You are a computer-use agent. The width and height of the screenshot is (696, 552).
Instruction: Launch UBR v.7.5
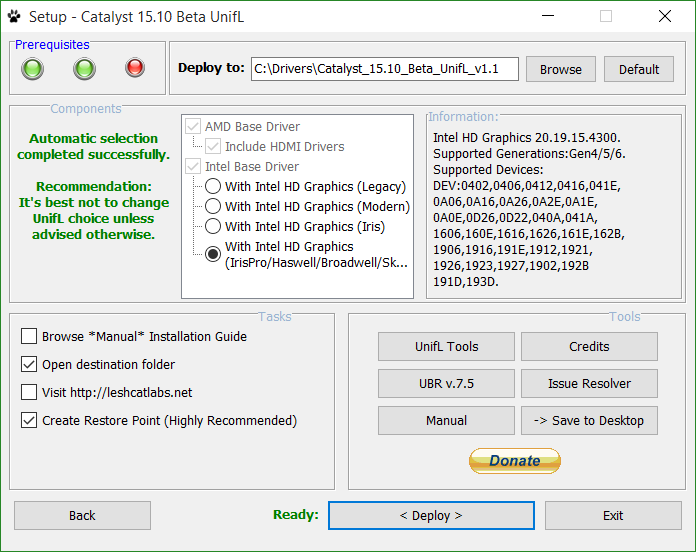pyautogui.click(x=446, y=383)
